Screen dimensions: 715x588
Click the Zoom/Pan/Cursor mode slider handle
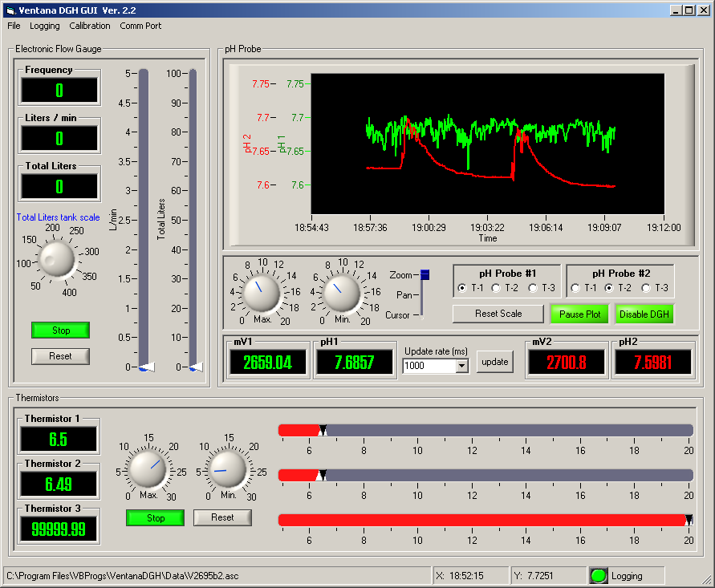(425, 275)
